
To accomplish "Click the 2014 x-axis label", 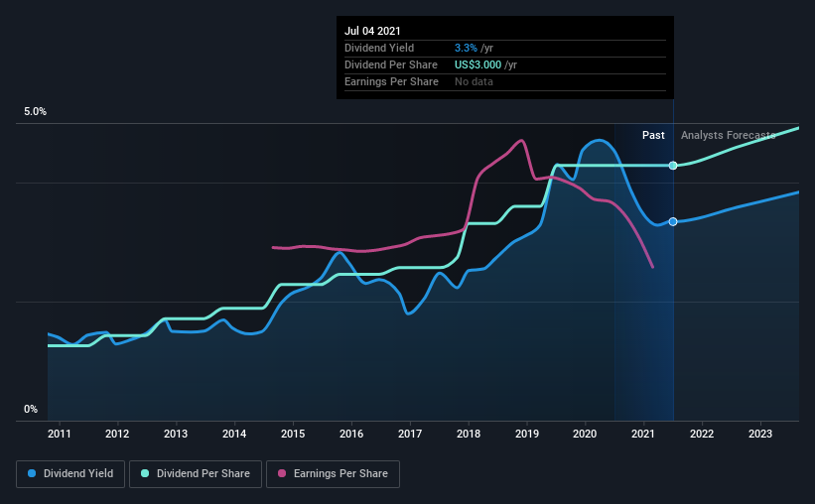I will 234,434.
